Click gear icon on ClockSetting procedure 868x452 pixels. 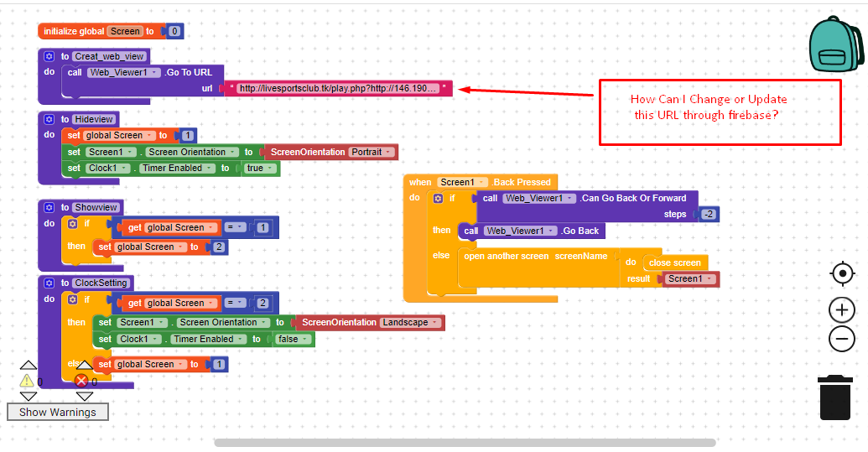pyautogui.click(x=49, y=283)
